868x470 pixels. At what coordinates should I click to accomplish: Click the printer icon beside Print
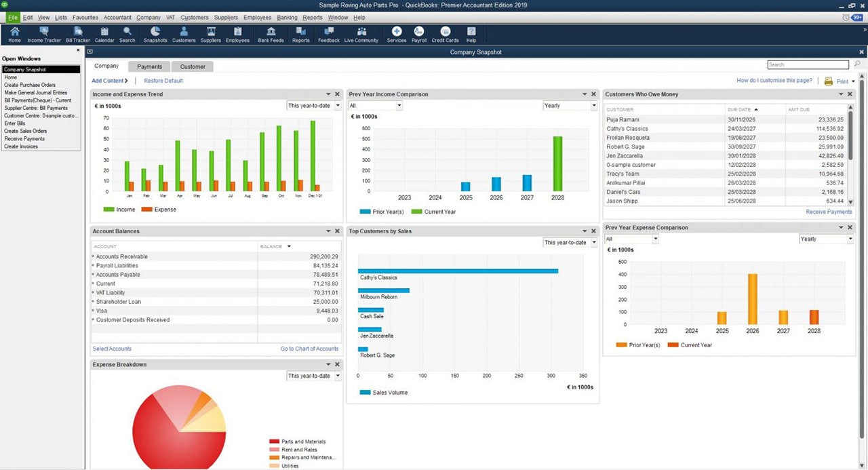(x=828, y=81)
